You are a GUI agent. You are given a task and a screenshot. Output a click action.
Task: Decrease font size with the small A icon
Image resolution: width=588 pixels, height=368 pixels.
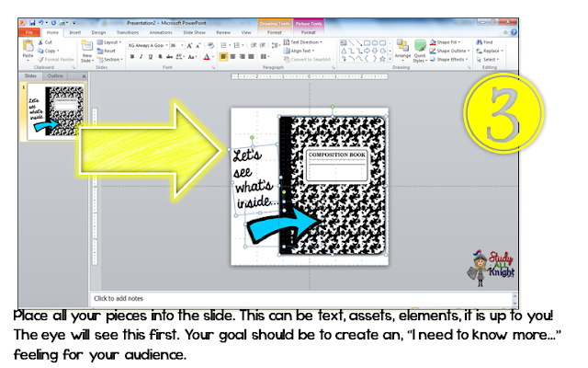(x=198, y=46)
